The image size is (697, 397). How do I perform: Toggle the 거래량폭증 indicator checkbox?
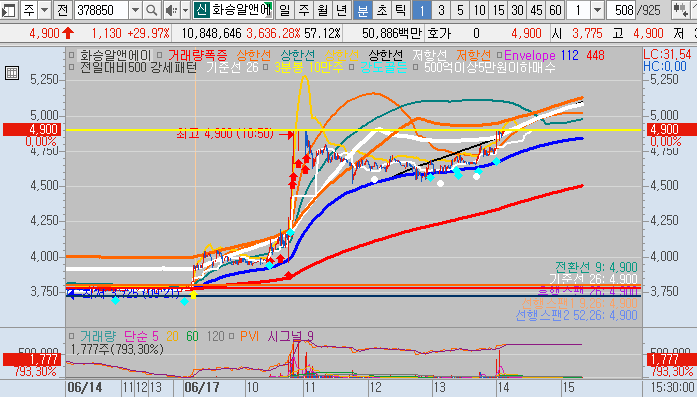pos(160,56)
